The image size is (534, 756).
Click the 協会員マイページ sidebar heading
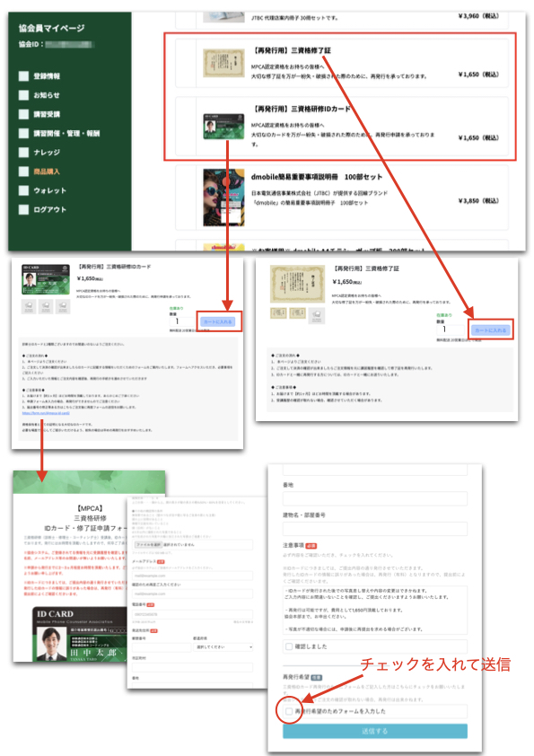click(51, 28)
